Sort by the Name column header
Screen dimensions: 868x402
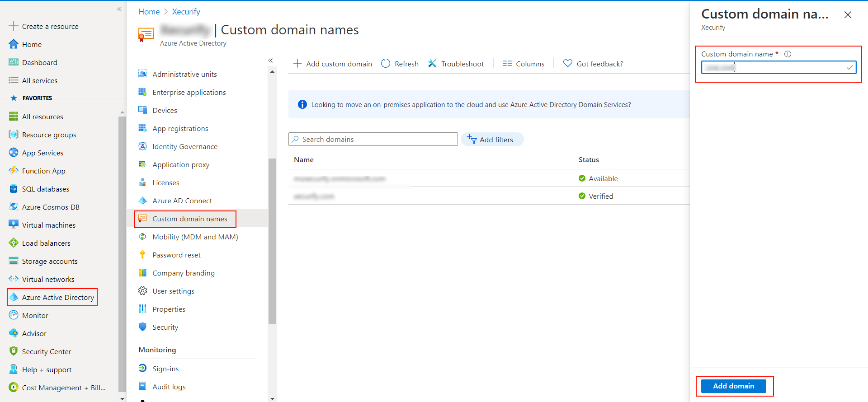pyautogui.click(x=304, y=160)
